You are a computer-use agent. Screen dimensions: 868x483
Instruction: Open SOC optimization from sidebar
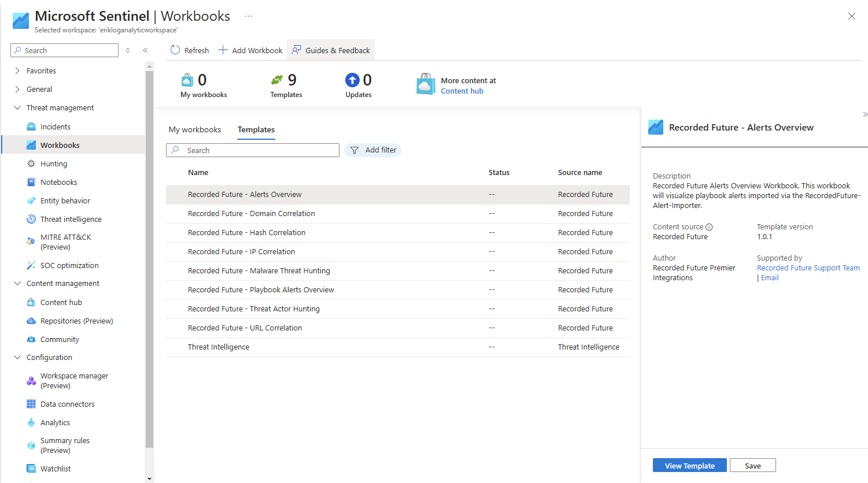click(69, 266)
